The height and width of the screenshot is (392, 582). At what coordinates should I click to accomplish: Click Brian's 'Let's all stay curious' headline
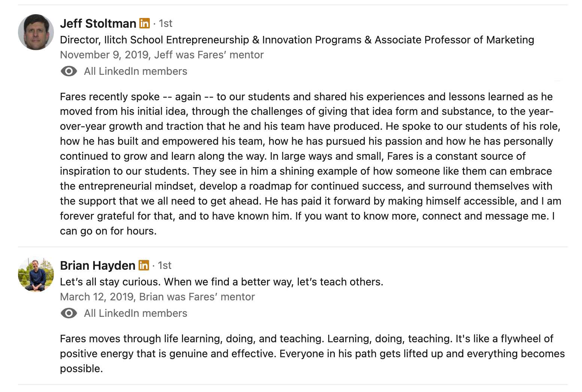[222, 282]
